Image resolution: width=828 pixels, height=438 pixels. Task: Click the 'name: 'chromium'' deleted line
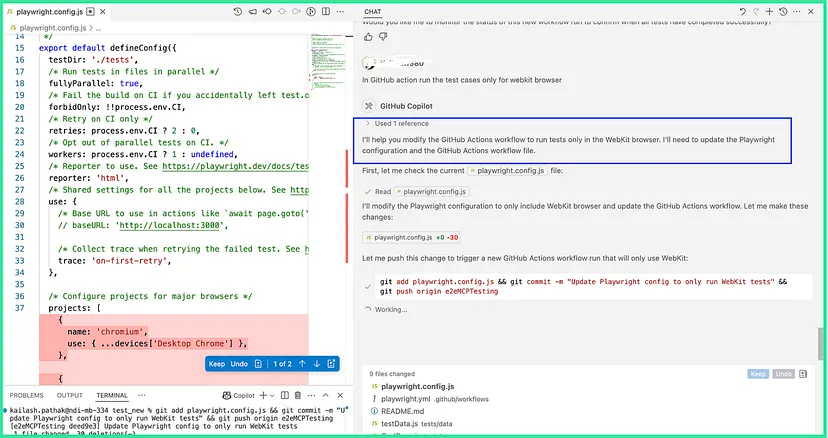107,332
